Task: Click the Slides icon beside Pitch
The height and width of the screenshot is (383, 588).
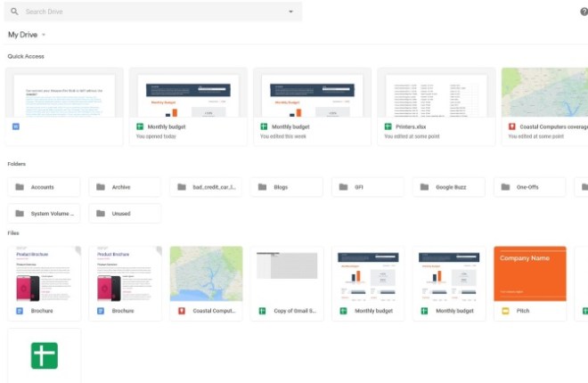Action: (x=505, y=311)
